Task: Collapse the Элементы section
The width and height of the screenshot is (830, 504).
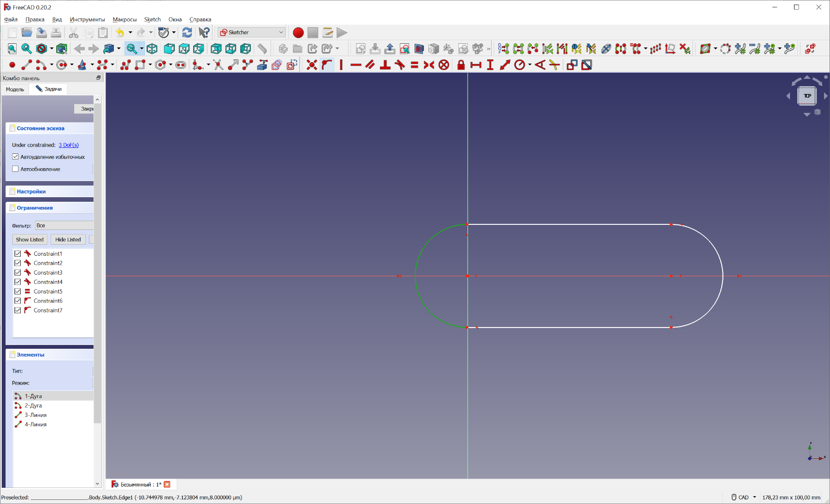Action: tap(50, 355)
